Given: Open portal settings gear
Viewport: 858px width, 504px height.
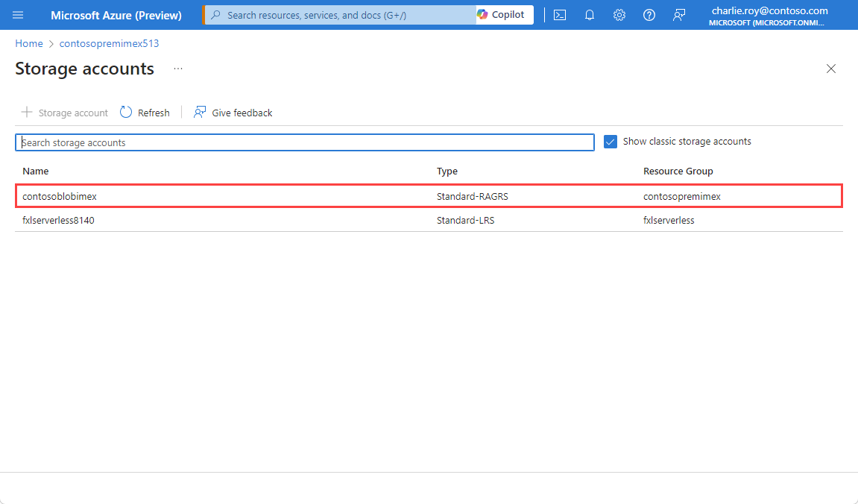Looking at the screenshot, I should (x=619, y=15).
